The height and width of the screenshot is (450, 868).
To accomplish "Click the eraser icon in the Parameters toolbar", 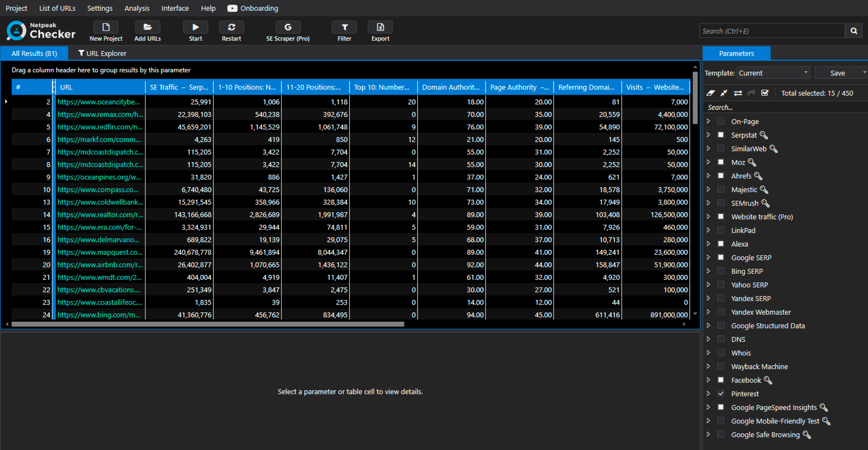I will (x=710, y=93).
